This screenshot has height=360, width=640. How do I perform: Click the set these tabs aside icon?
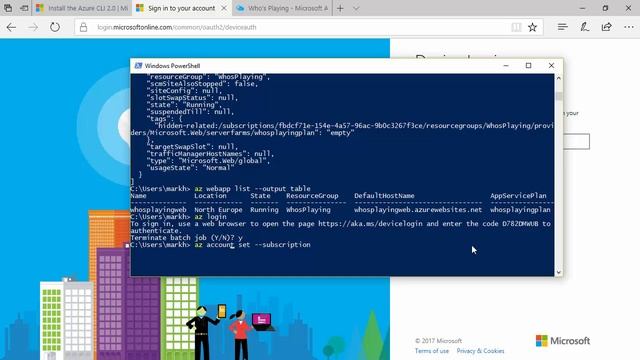pos(24,8)
